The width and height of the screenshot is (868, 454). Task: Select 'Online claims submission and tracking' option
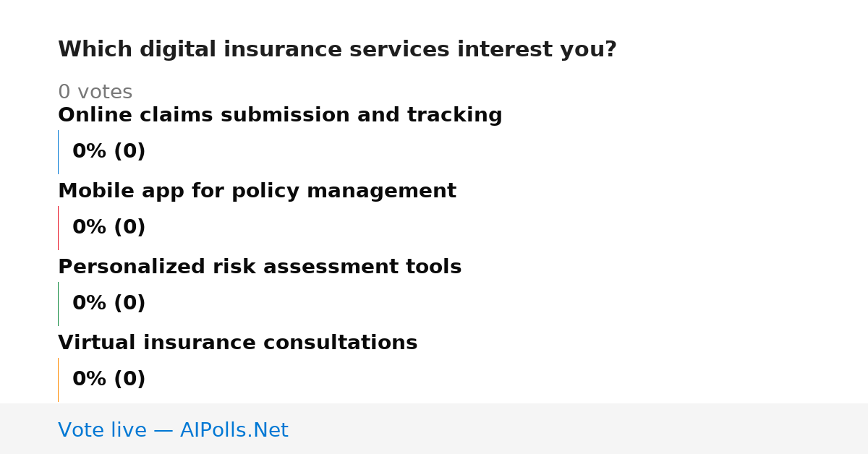(x=280, y=116)
